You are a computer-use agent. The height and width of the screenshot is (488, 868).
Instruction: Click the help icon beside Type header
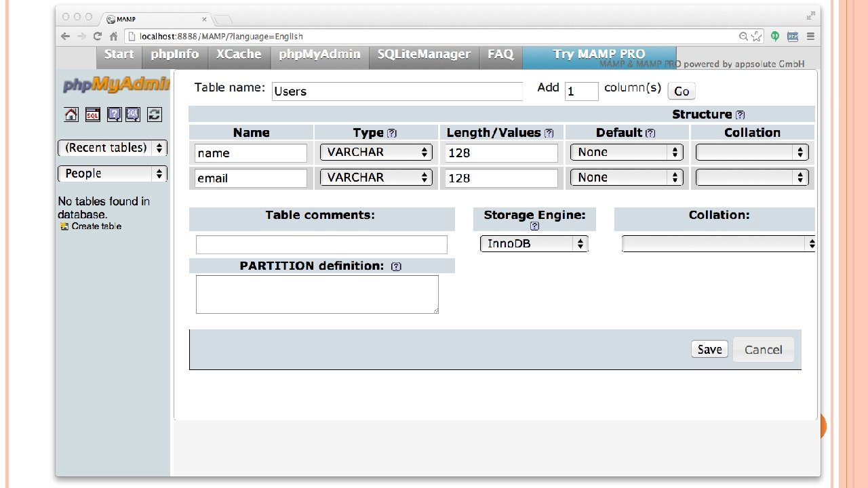pyautogui.click(x=391, y=134)
